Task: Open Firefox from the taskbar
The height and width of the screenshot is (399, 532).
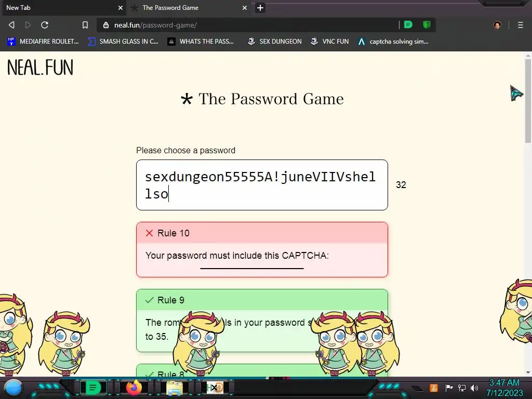Action: pyautogui.click(x=134, y=388)
